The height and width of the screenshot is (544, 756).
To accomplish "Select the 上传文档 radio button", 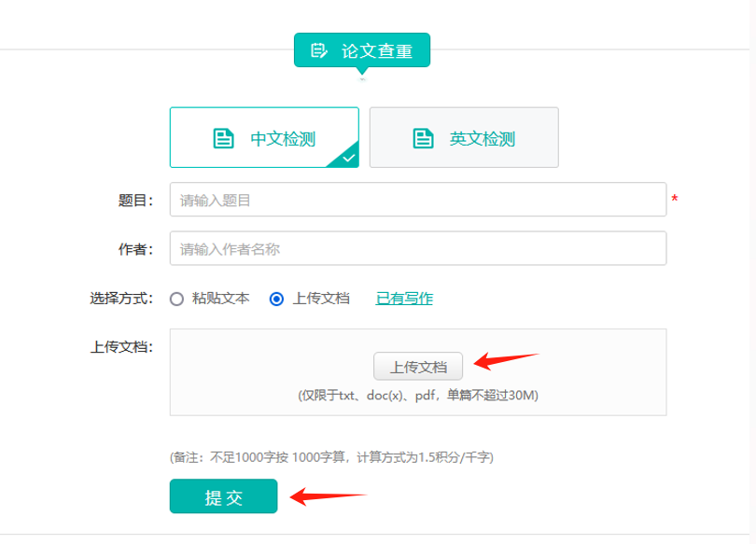I will coord(276,300).
